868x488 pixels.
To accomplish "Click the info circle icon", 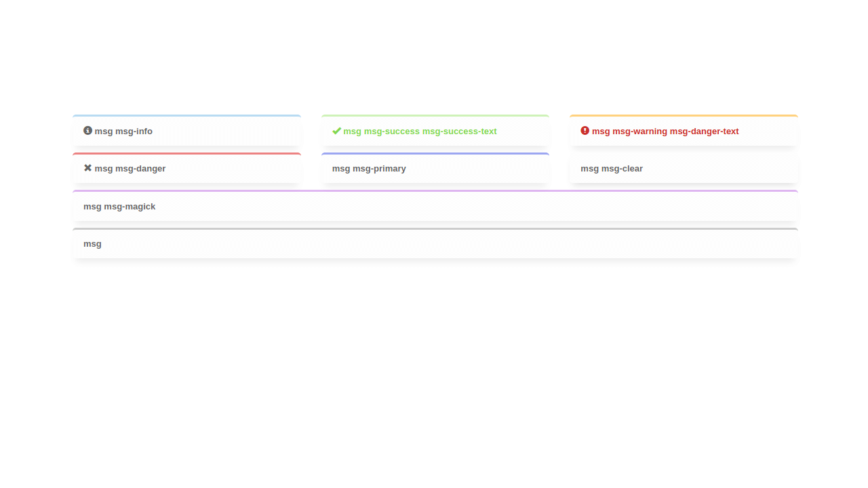I will (x=87, y=131).
